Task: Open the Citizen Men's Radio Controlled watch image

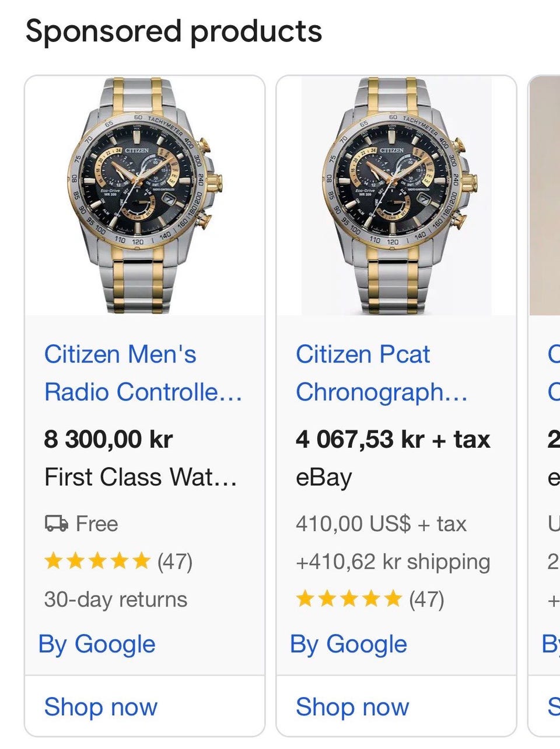Action: point(145,196)
